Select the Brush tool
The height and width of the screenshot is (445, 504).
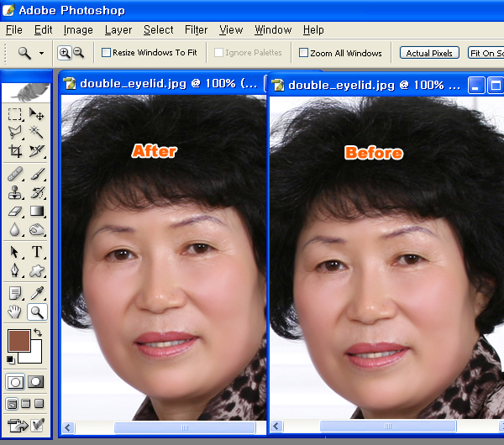point(36,174)
